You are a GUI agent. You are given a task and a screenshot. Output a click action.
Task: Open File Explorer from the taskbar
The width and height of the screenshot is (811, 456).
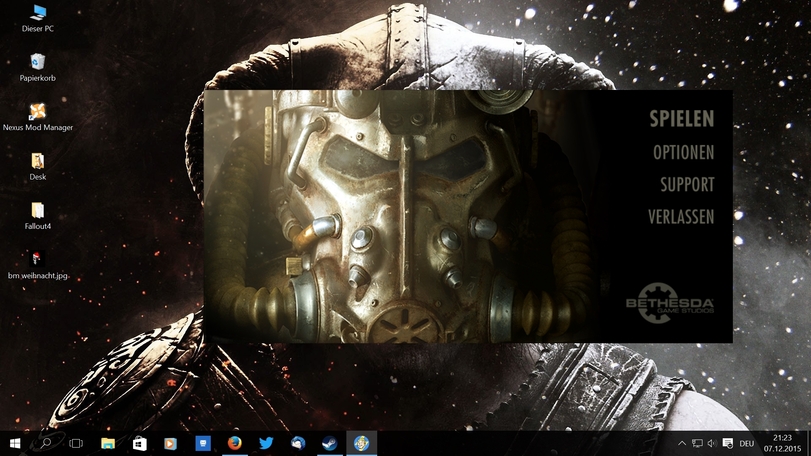pos(108,443)
